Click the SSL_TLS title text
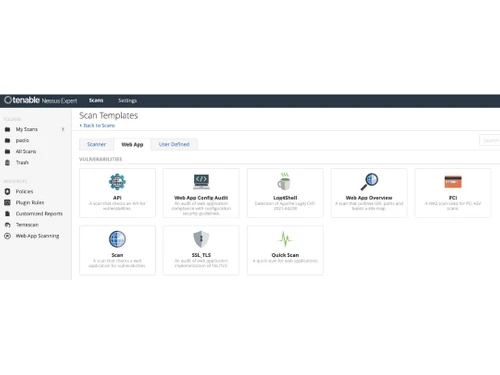The height and width of the screenshot is (375, 500). tap(201, 255)
